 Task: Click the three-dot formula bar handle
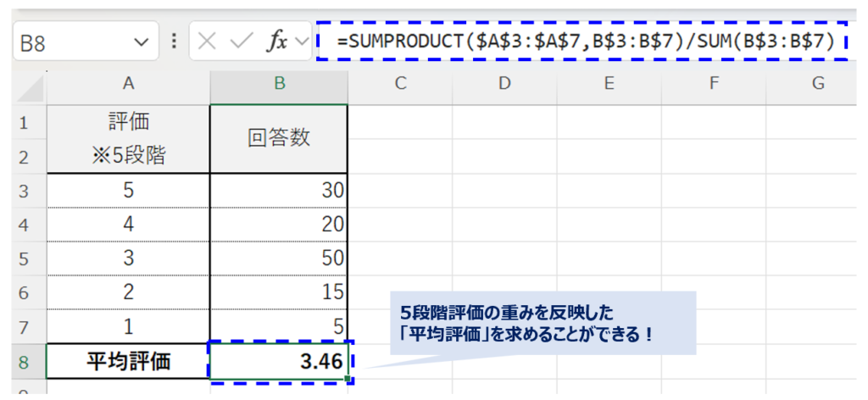click(x=175, y=41)
